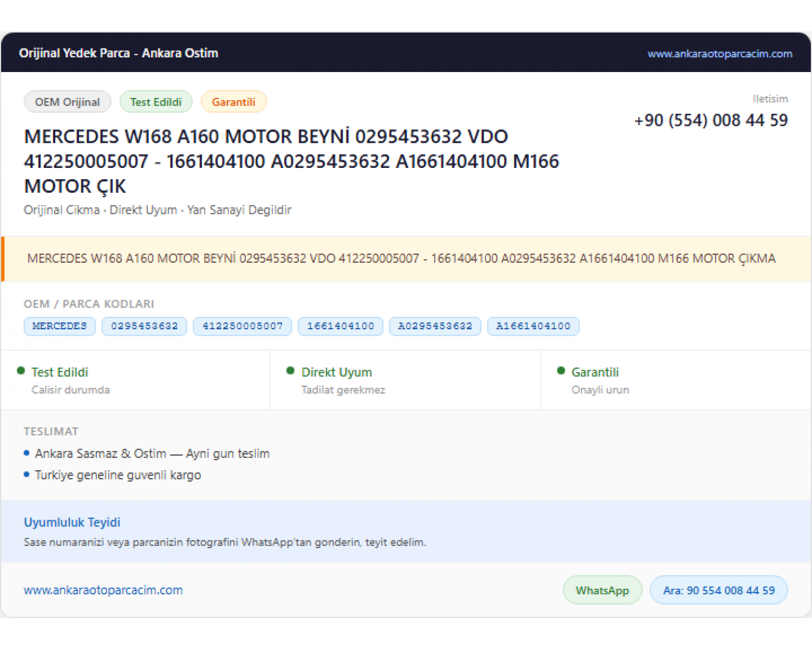Select the A0295453632 code chip
This screenshot has height=650, width=812.
click(x=435, y=326)
